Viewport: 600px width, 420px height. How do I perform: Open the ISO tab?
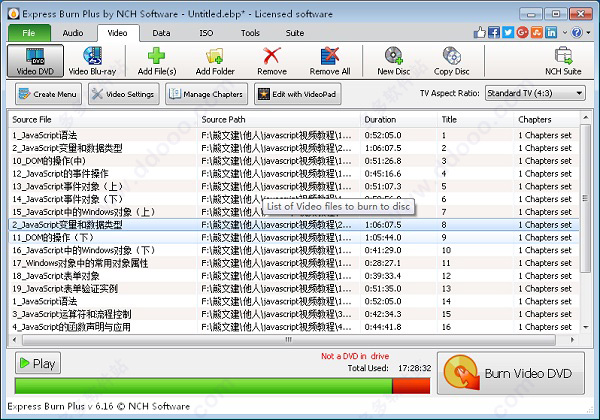(x=206, y=33)
